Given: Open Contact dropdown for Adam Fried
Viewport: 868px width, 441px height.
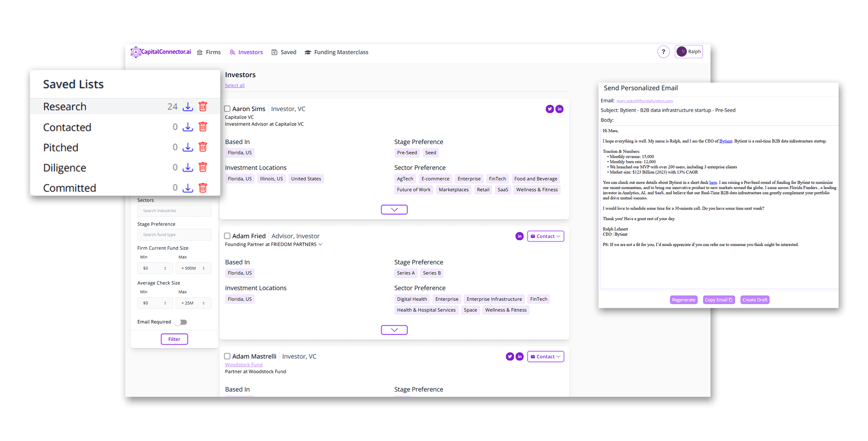Looking at the screenshot, I should point(546,236).
